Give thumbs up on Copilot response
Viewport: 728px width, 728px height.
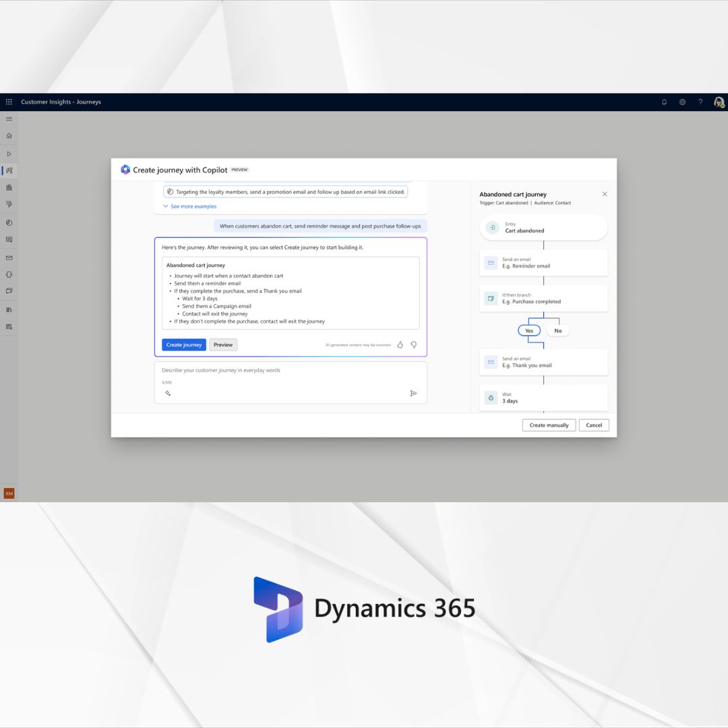point(400,344)
